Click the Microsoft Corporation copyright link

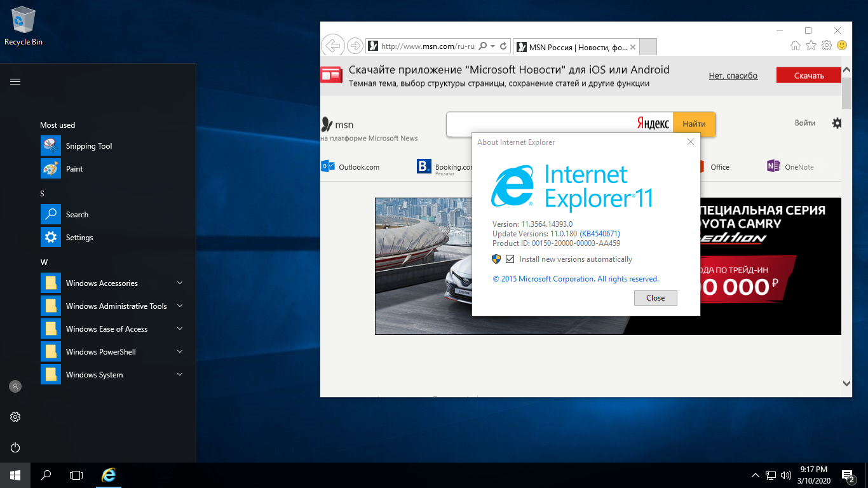(x=576, y=279)
